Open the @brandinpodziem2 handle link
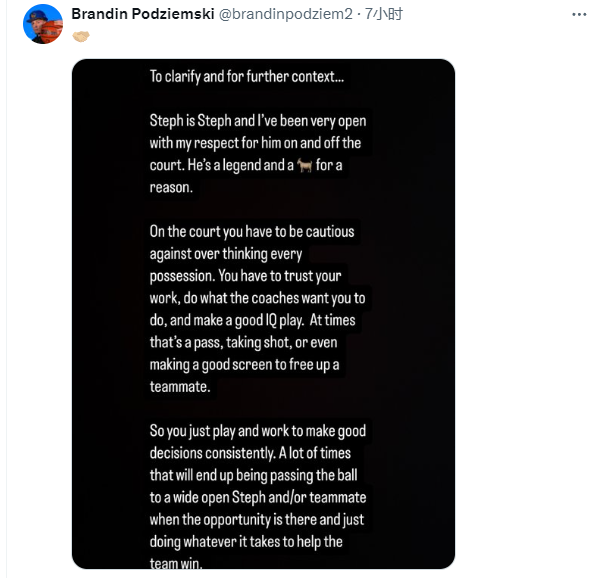Image resolution: width=593 pixels, height=578 pixels. pyautogui.click(x=286, y=14)
